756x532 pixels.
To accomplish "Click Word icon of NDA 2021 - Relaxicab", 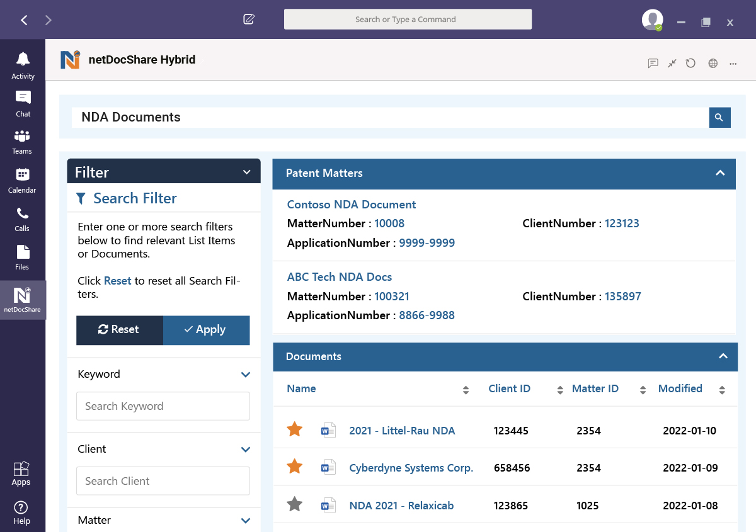I will pyautogui.click(x=328, y=505).
